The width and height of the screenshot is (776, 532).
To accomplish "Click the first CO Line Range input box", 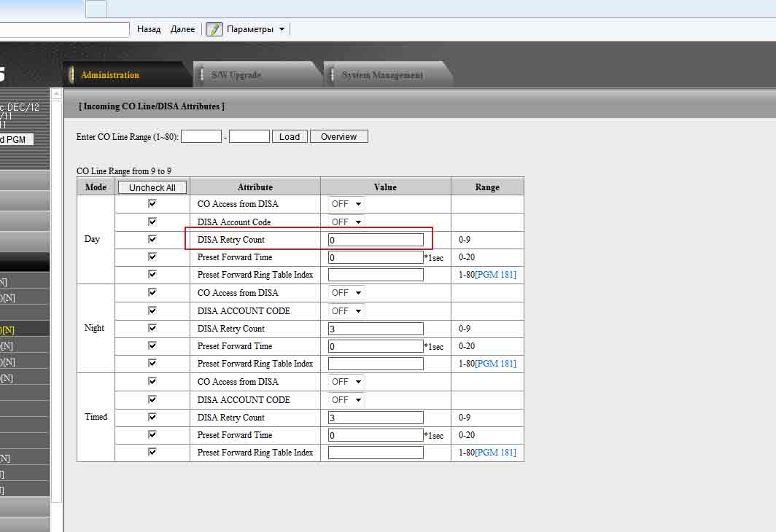I will tap(201, 136).
